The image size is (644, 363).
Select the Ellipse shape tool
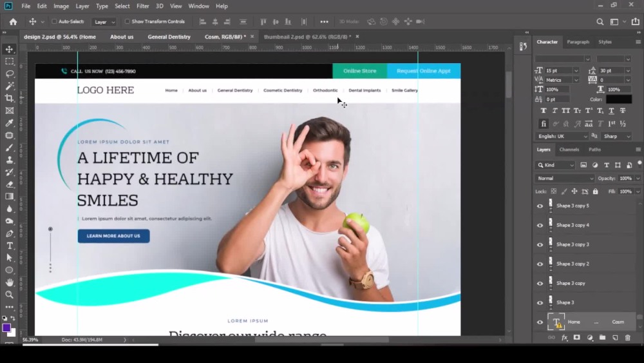[9, 270]
